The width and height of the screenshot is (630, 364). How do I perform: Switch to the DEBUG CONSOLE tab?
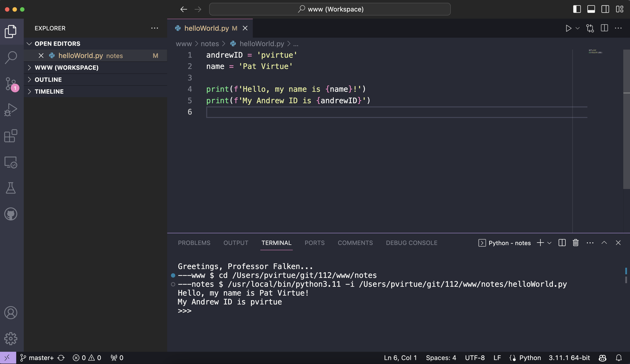click(412, 243)
